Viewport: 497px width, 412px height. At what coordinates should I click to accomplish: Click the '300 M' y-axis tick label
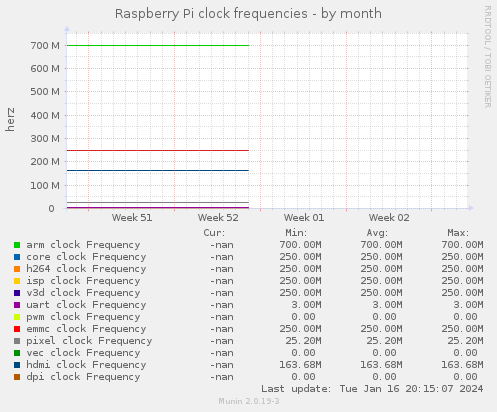tap(45, 139)
